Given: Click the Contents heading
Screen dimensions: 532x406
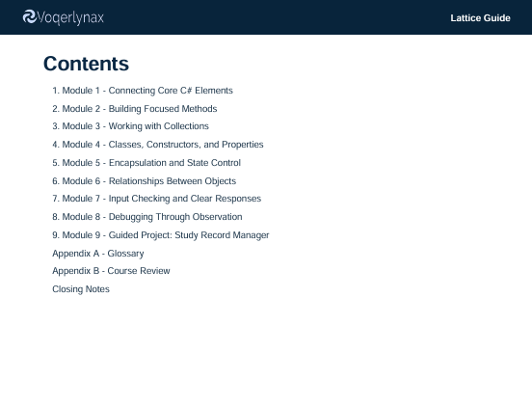Looking at the screenshot, I should coord(86,64).
